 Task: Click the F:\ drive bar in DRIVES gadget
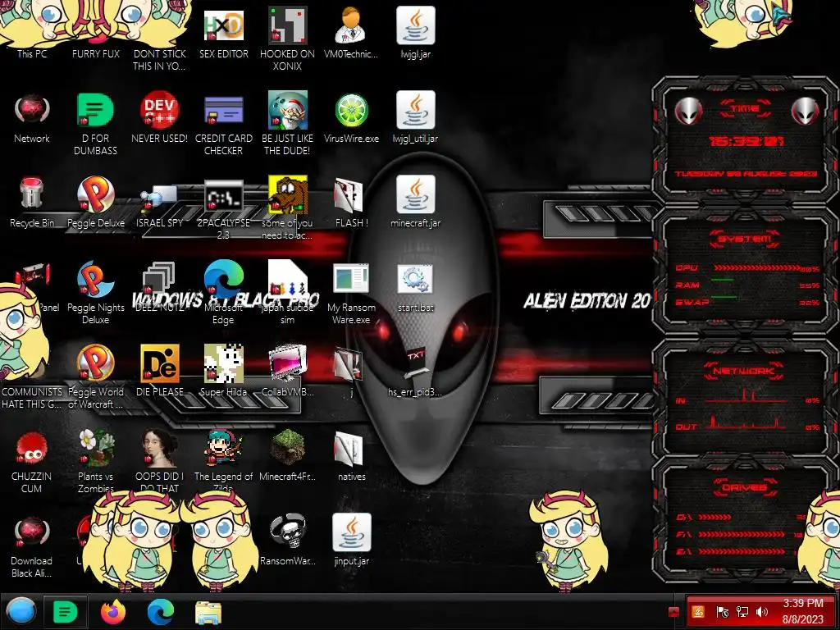(742, 534)
